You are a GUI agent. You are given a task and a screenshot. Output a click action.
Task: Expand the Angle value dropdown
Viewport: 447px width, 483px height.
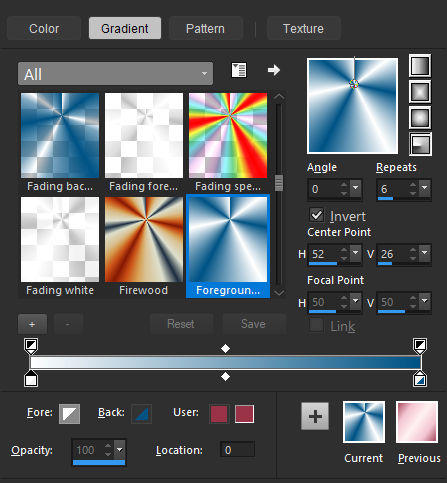356,188
